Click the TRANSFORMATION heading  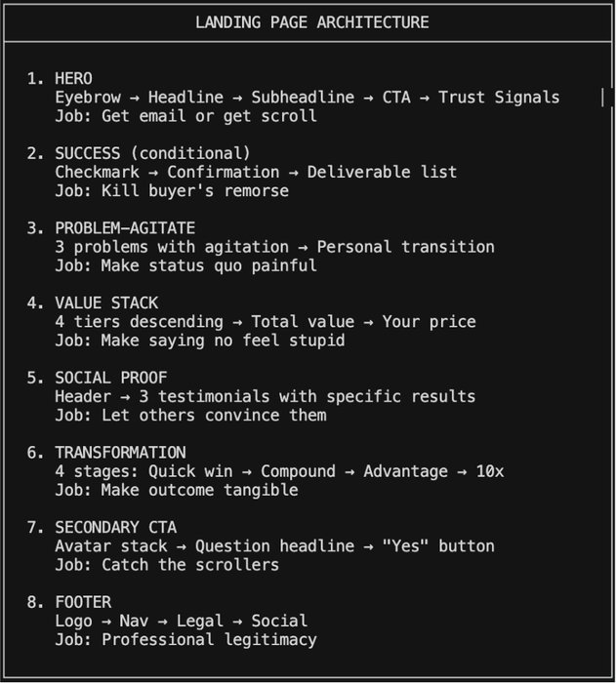pyautogui.click(x=120, y=453)
